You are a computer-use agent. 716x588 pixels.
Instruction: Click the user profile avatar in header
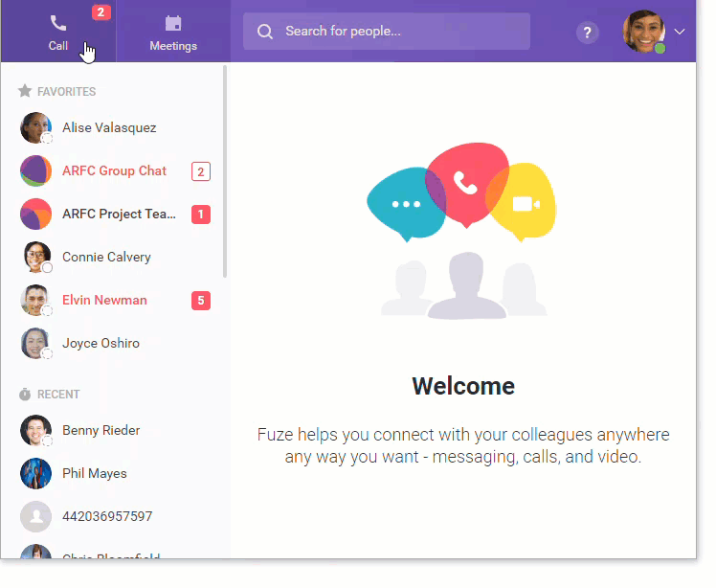(644, 32)
